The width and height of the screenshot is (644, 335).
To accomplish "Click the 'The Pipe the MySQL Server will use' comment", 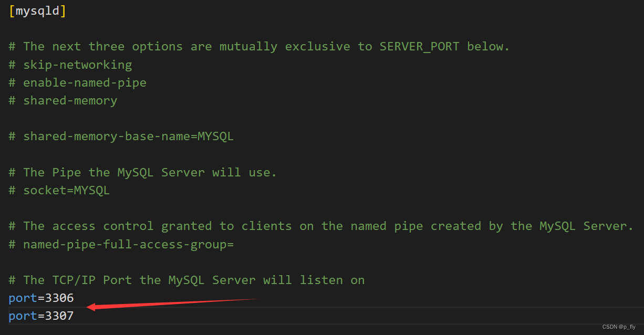I will point(142,172).
